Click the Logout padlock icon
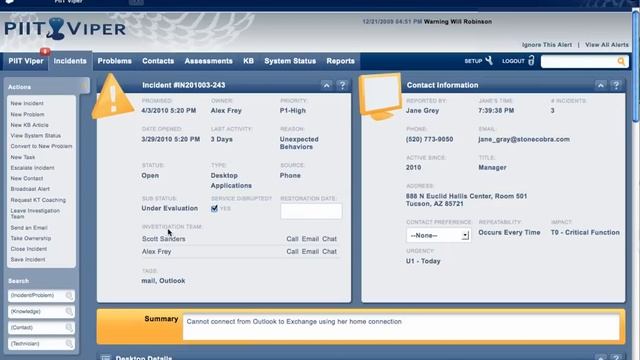This screenshot has width=640, height=360. [x=531, y=60]
